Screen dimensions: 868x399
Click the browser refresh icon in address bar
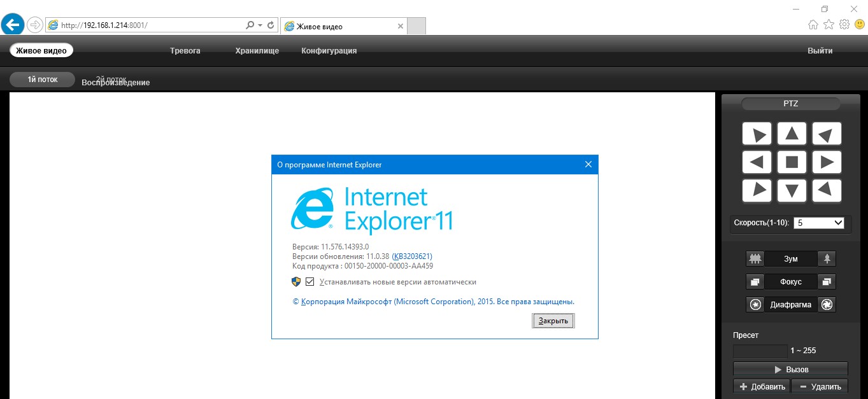(x=271, y=25)
